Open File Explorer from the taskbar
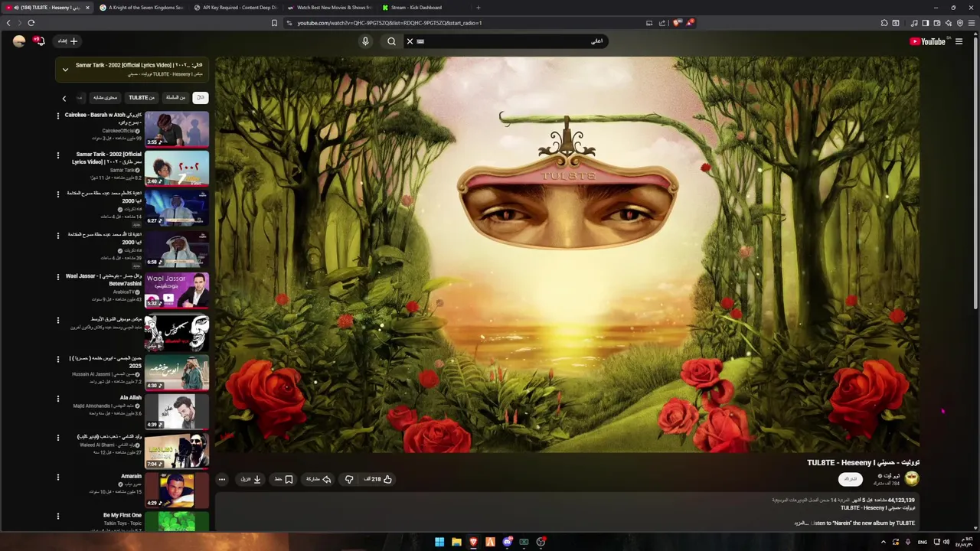 coord(456,542)
